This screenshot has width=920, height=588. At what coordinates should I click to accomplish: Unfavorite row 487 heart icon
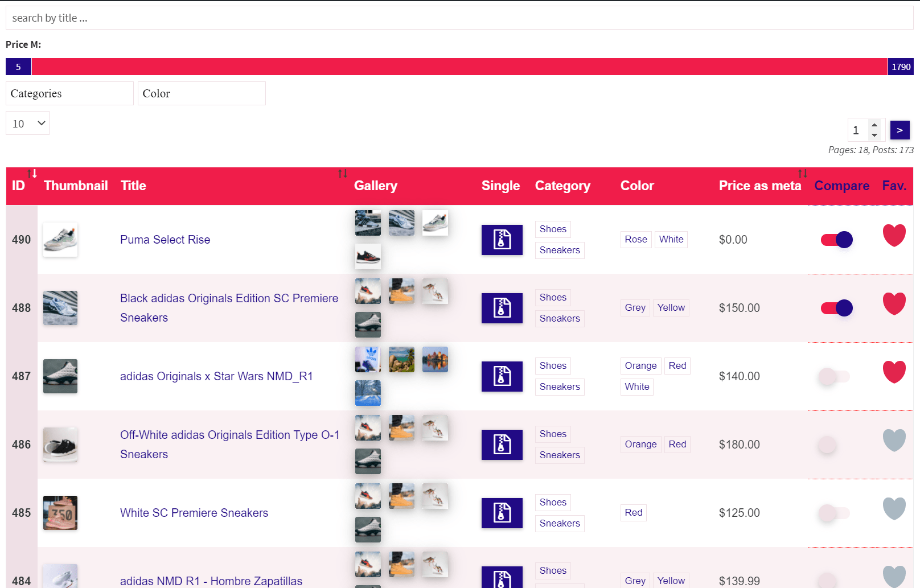coord(894,372)
